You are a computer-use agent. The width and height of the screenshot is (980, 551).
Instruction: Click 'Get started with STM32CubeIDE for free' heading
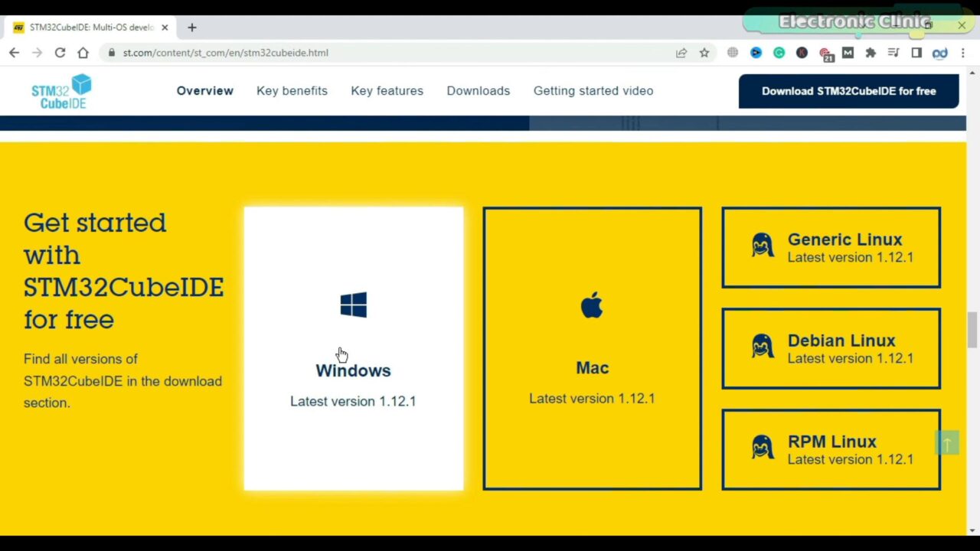[x=123, y=270]
